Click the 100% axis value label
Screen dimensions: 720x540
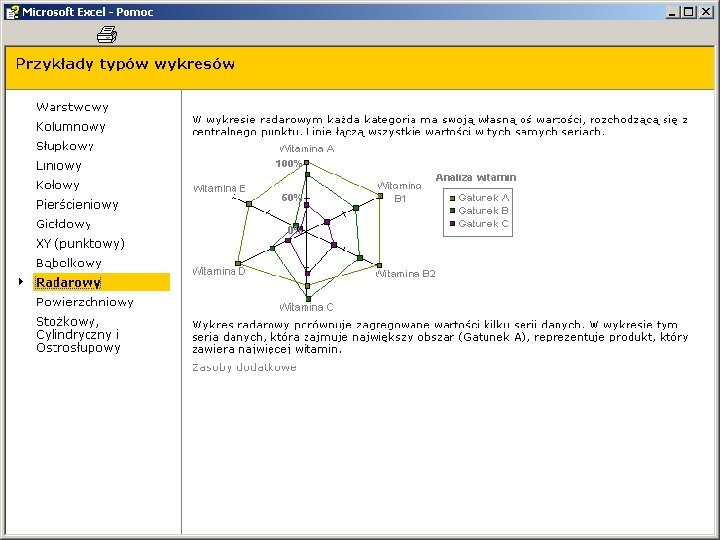click(288, 163)
